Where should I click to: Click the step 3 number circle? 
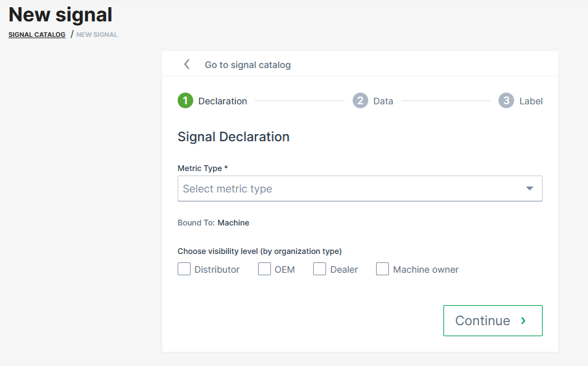click(506, 100)
